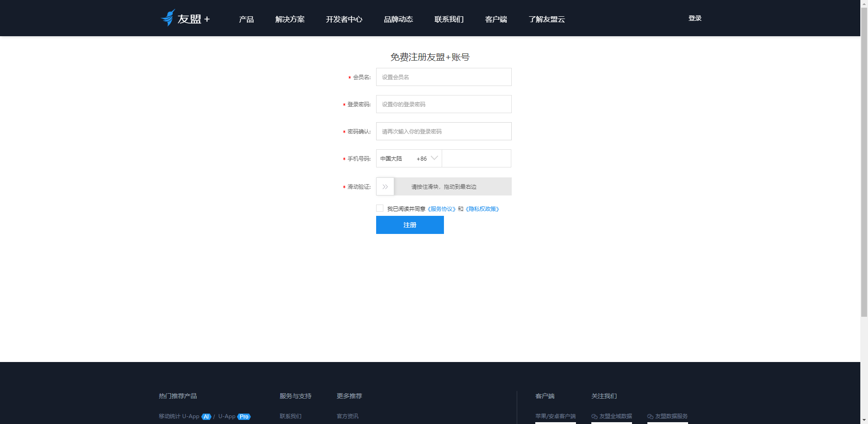Focus the 会员名 input field
Viewport: 868px width, 424px height.
tap(443, 77)
